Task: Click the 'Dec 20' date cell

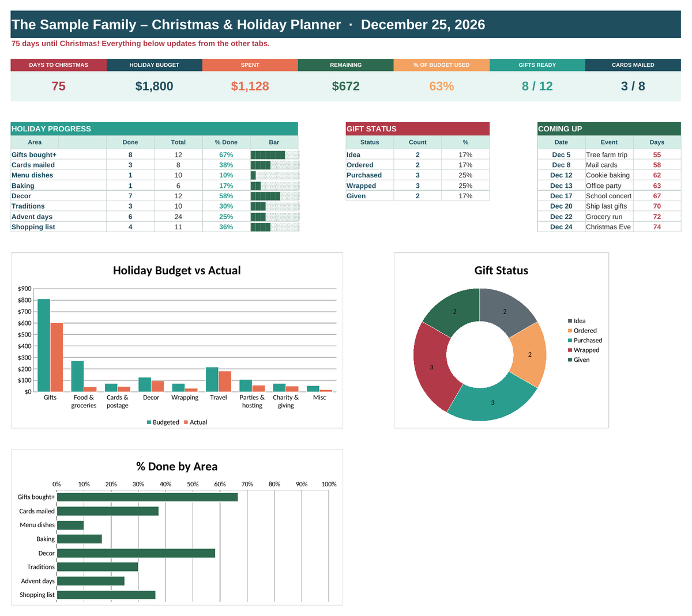Action: (561, 206)
